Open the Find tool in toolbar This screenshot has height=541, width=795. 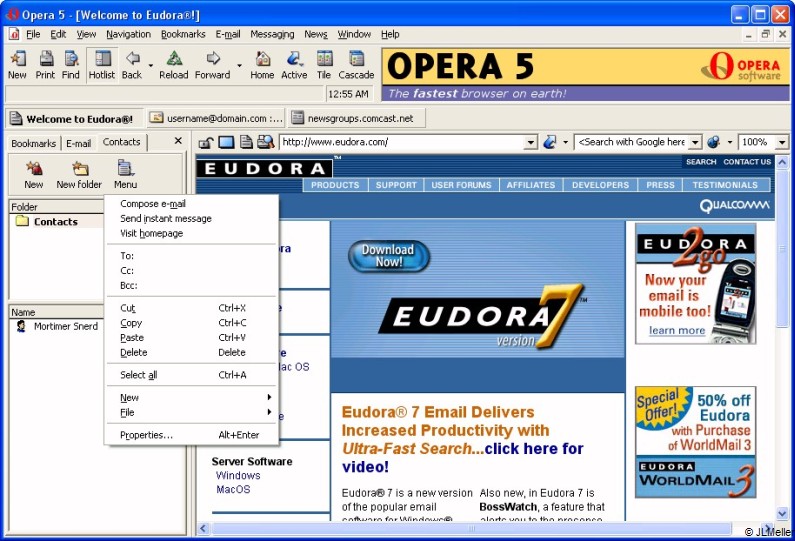[70, 65]
